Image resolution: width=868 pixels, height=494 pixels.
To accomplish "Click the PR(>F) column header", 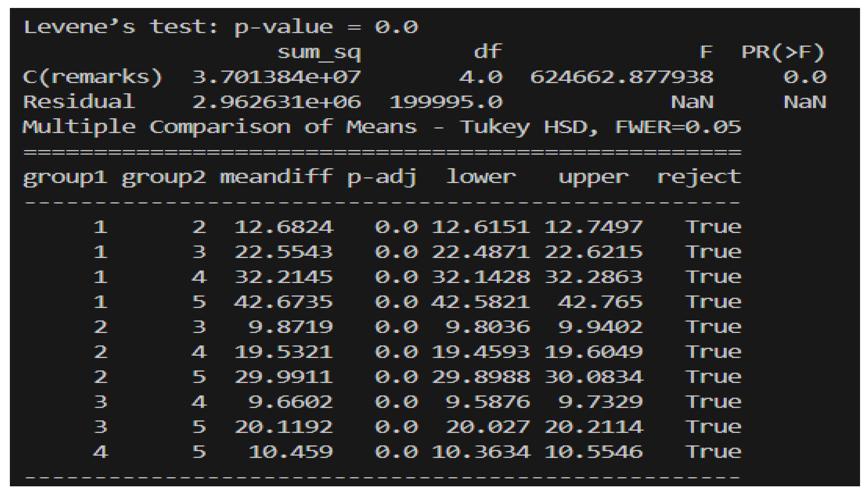I will click(x=783, y=52).
